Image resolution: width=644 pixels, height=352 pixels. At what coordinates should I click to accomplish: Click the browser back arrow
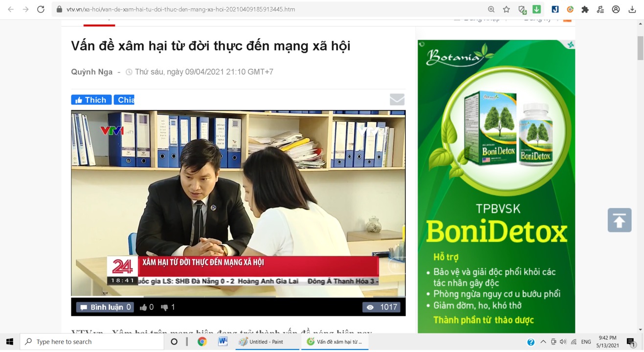(11, 9)
